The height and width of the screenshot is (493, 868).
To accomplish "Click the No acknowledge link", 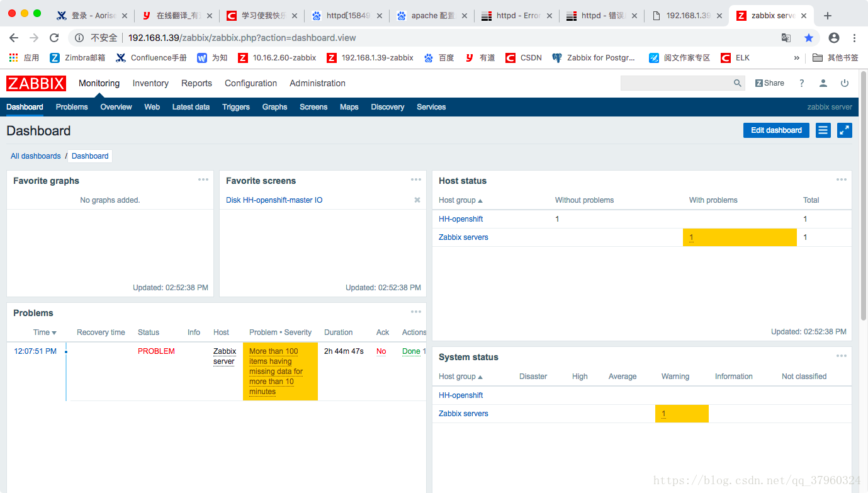I will coord(381,351).
